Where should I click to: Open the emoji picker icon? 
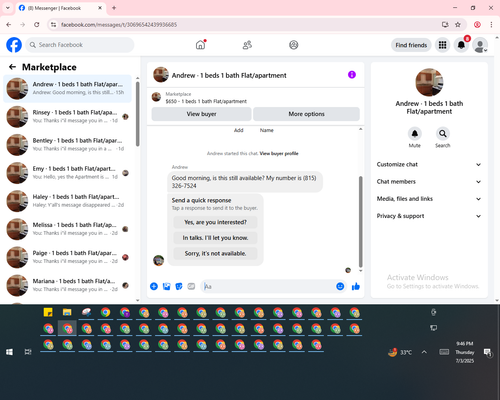(340, 286)
